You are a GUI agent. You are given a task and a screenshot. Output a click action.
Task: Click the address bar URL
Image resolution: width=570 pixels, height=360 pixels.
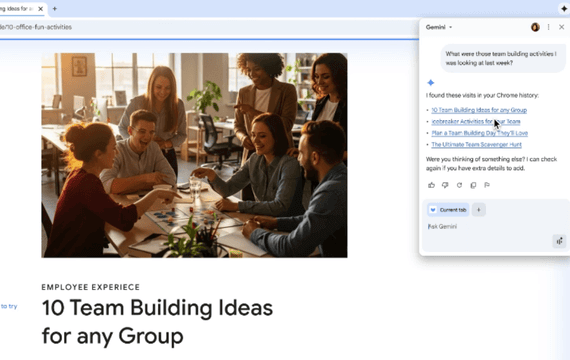(x=36, y=27)
